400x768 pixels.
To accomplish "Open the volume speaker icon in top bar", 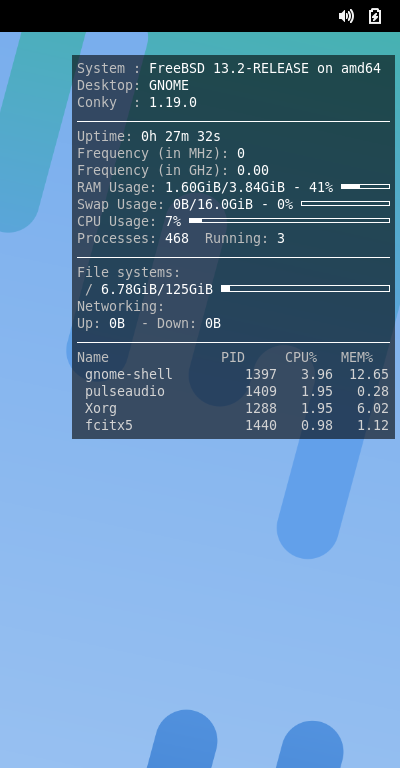I will coord(346,16).
